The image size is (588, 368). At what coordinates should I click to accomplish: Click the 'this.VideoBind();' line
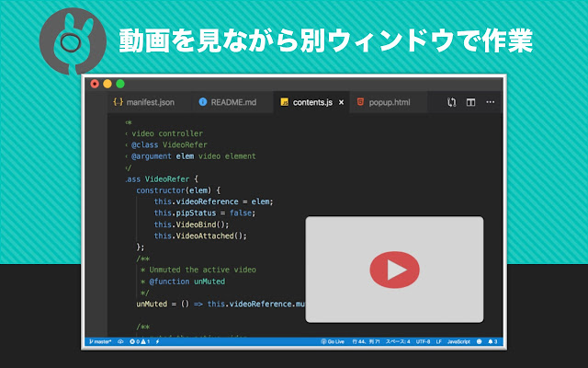(x=191, y=224)
